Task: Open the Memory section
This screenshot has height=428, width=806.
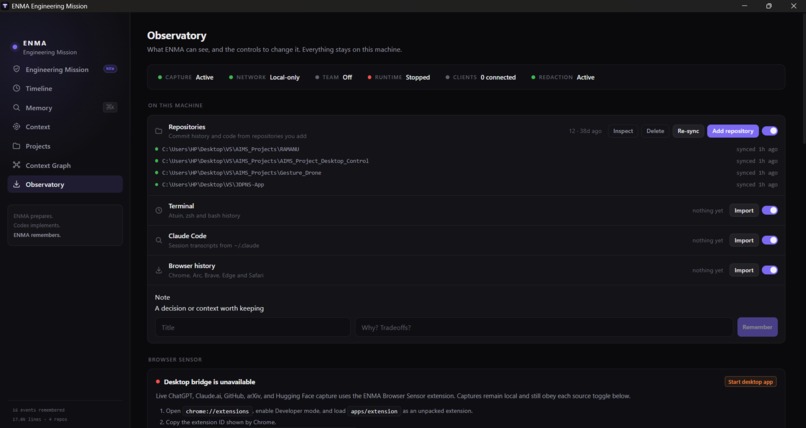Action: tap(65, 107)
